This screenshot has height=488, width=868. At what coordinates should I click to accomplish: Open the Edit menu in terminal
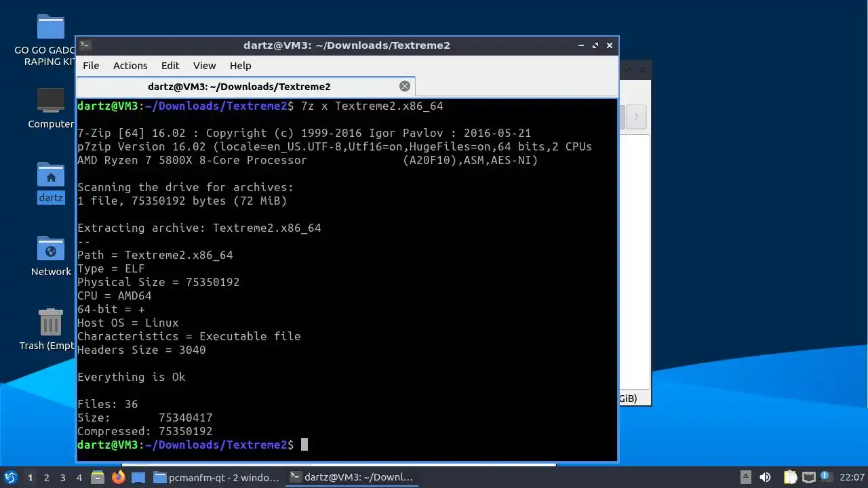170,66
